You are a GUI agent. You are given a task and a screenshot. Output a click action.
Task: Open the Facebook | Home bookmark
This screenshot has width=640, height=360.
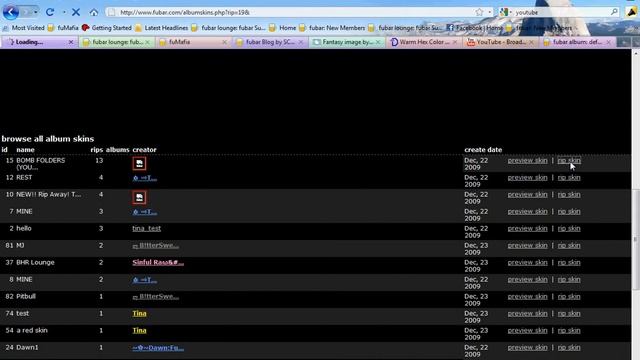475,28
